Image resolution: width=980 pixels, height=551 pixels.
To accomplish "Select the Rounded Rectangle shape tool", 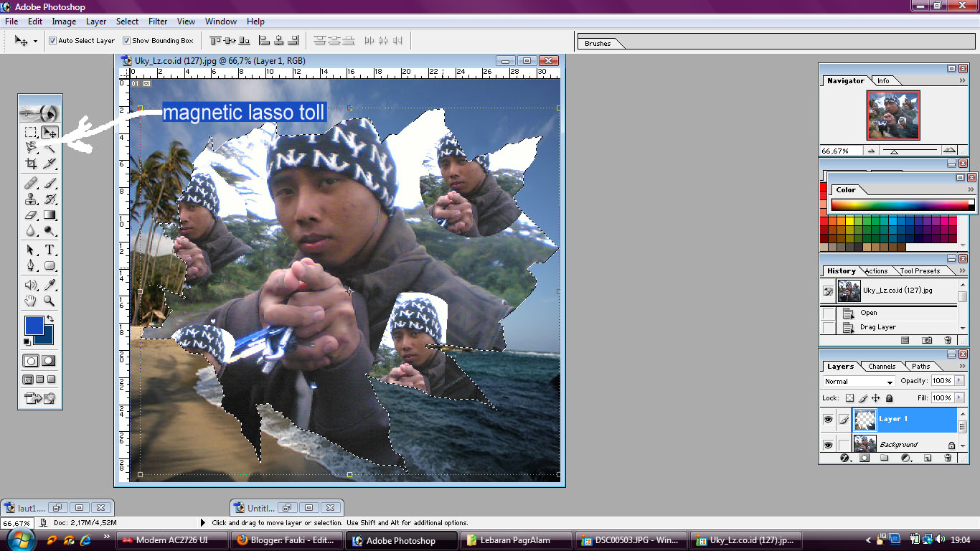I will (x=50, y=265).
